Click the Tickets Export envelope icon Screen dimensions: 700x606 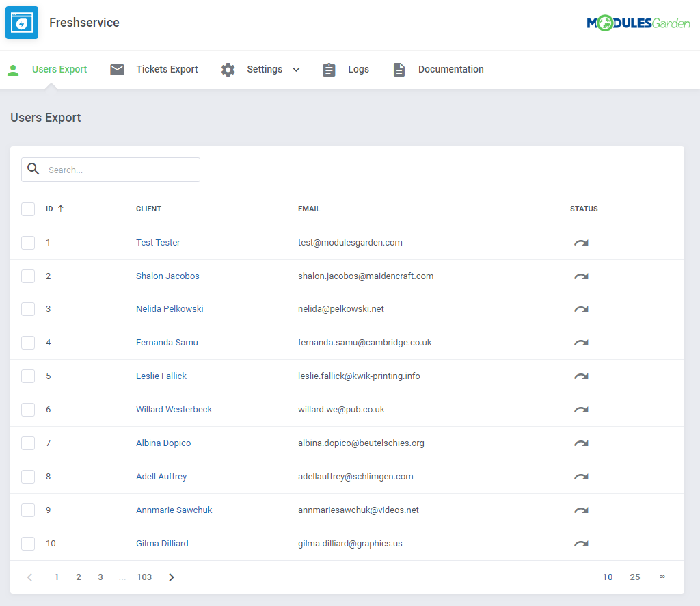tap(117, 69)
